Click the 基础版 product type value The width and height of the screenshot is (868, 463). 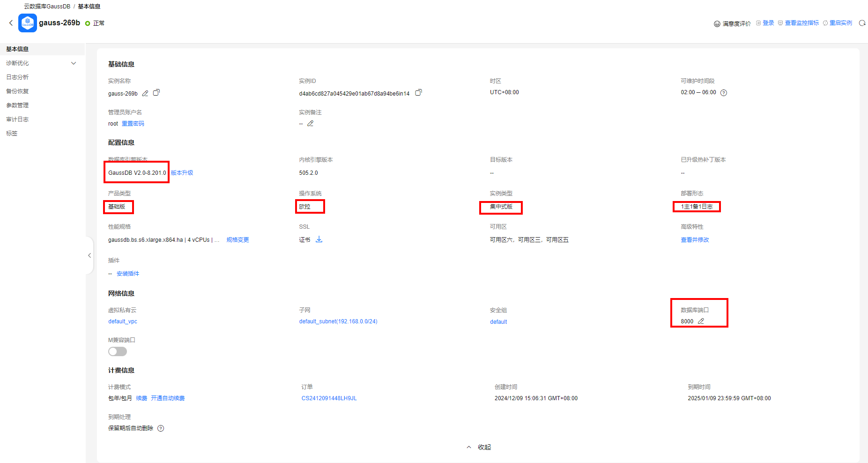tap(117, 207)
